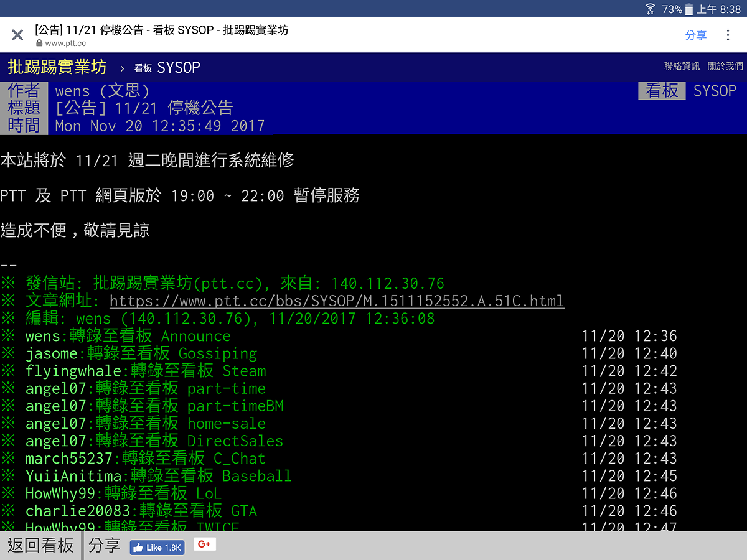Viewport: 747px width, 560px height.
Task: Click row angel07:轉錄至看板 DirectSales
Action: tap(339, 441)
